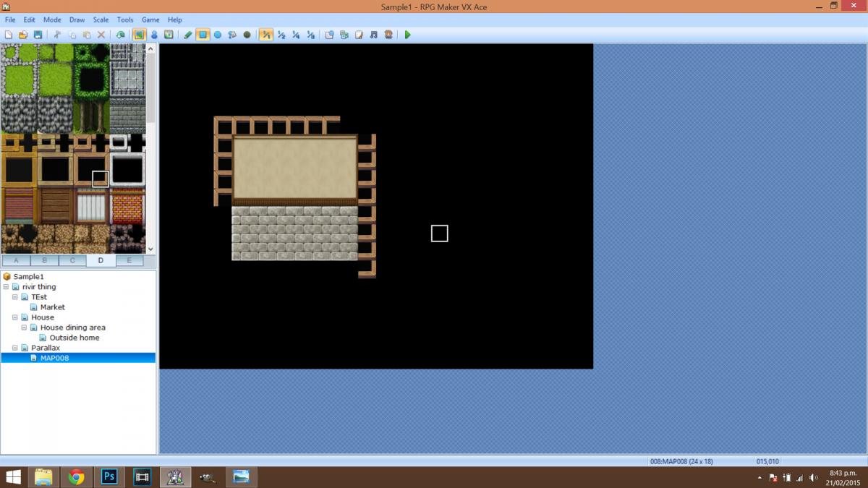Set map scale to 1/8

pos(310,34)
